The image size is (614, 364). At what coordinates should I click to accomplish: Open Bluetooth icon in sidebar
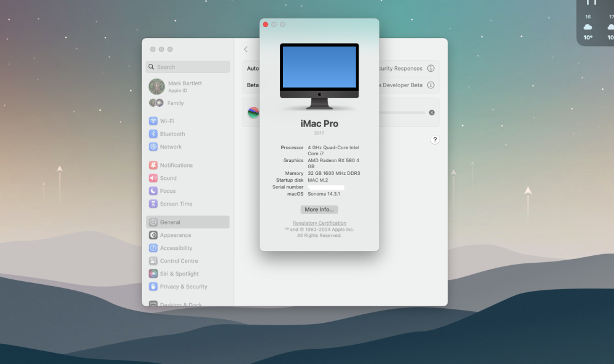pos(153,134)
